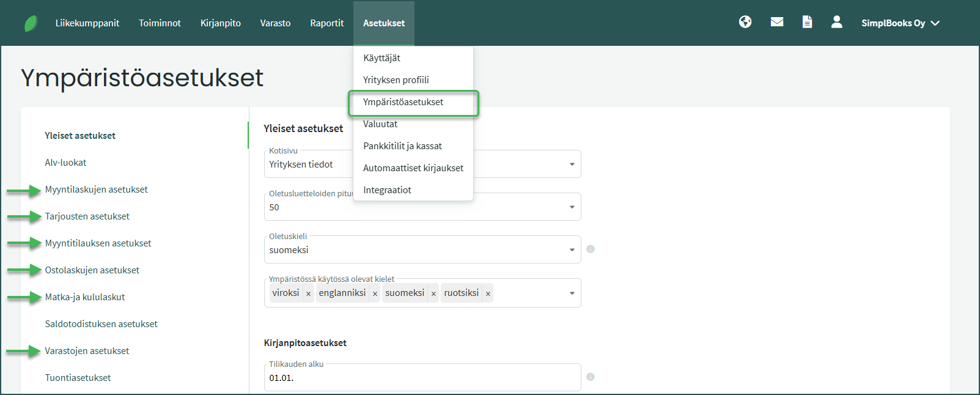
Task: Click the document icon in header
Action: (x=807, y=22)
